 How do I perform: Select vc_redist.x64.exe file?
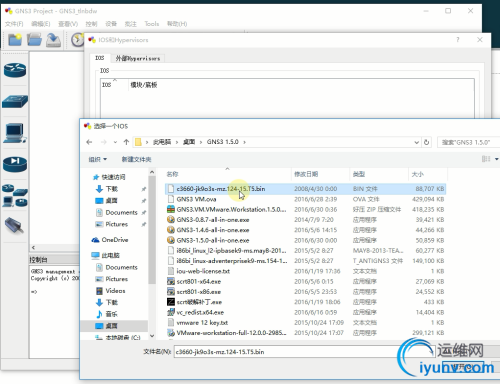200,312
